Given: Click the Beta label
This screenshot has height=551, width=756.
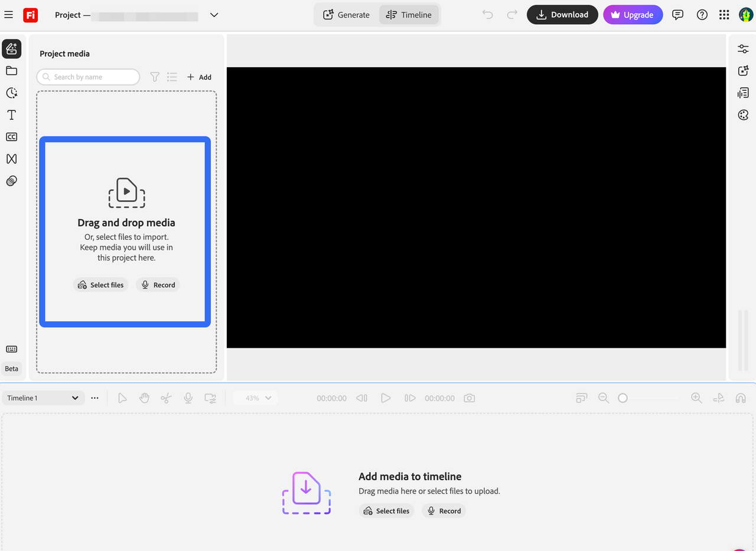Looking at the screenshot, I should tap(12, 369).
